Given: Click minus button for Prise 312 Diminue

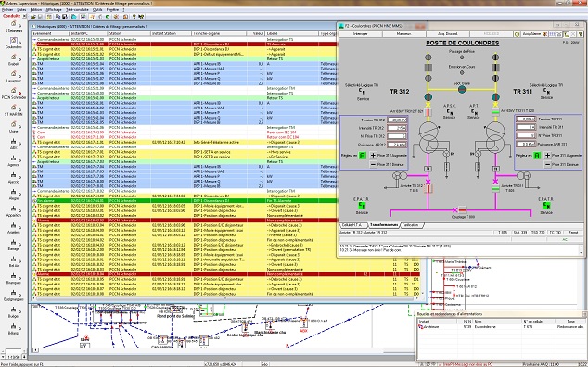Looking at the screenshot, I should coord(373,164).
